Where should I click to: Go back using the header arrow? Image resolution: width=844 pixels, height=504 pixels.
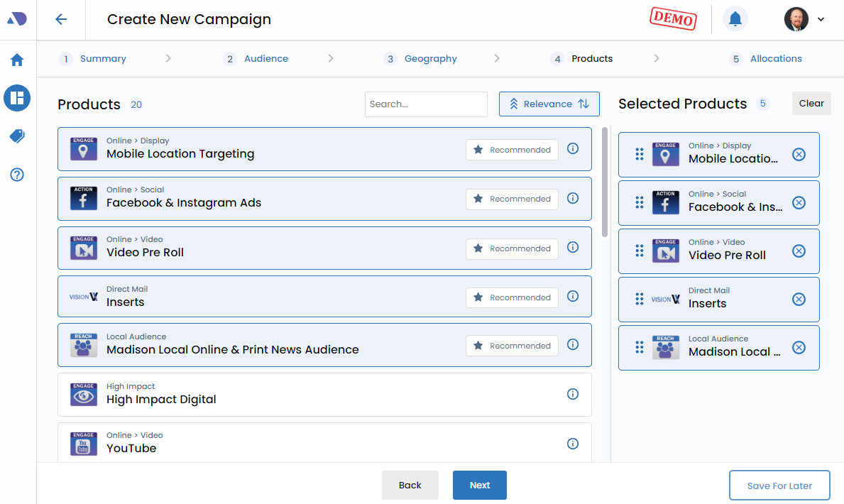(61, 19)
